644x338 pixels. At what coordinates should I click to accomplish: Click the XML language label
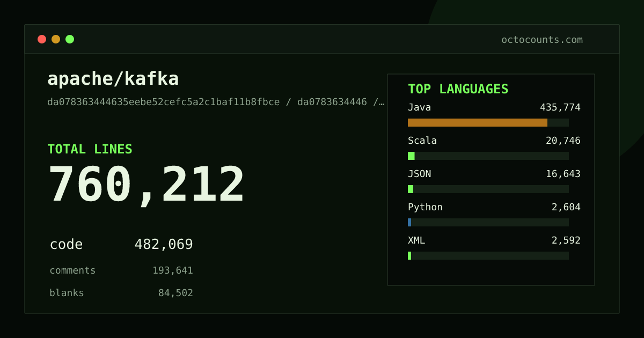[416, 240]
